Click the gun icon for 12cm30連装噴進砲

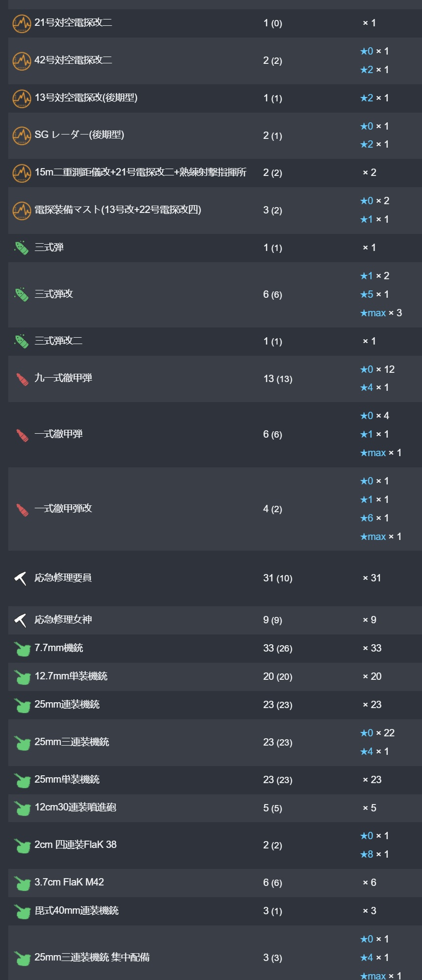(x=22, y=808)
